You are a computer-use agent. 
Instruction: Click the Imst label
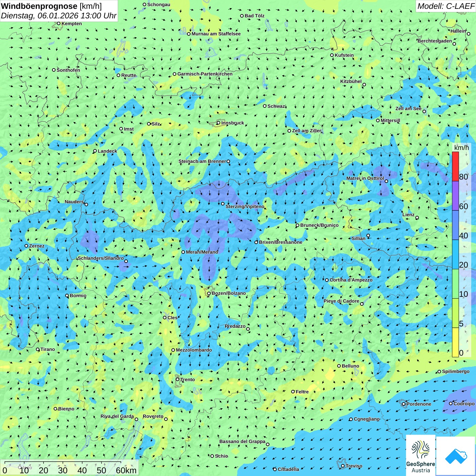point(129,129)
